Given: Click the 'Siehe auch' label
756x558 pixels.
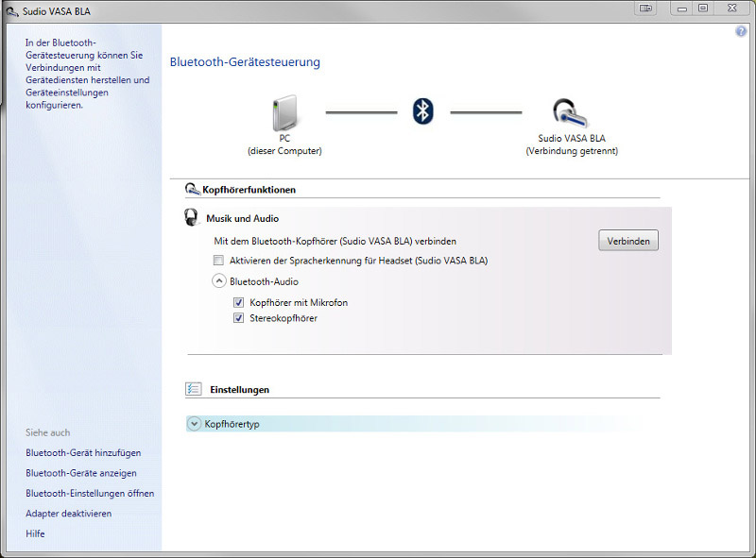Looking at the screenshot, I should (x=48, y=432).
